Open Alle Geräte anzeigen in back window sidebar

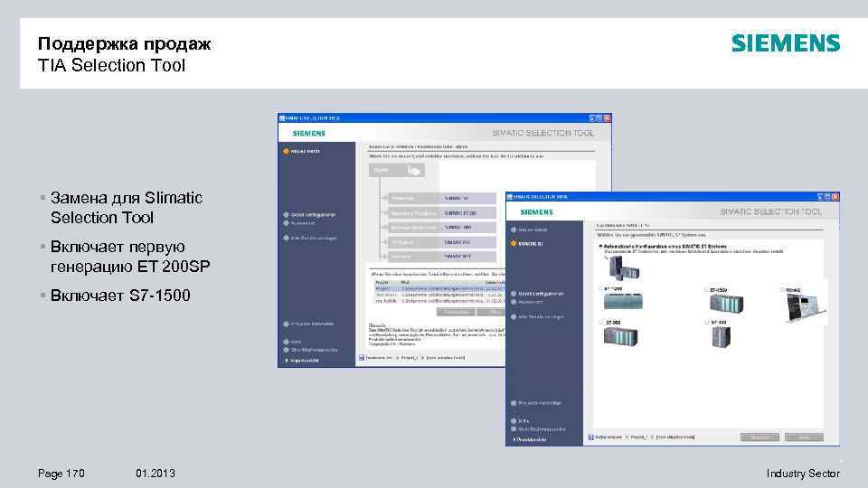tap(310, 239)
